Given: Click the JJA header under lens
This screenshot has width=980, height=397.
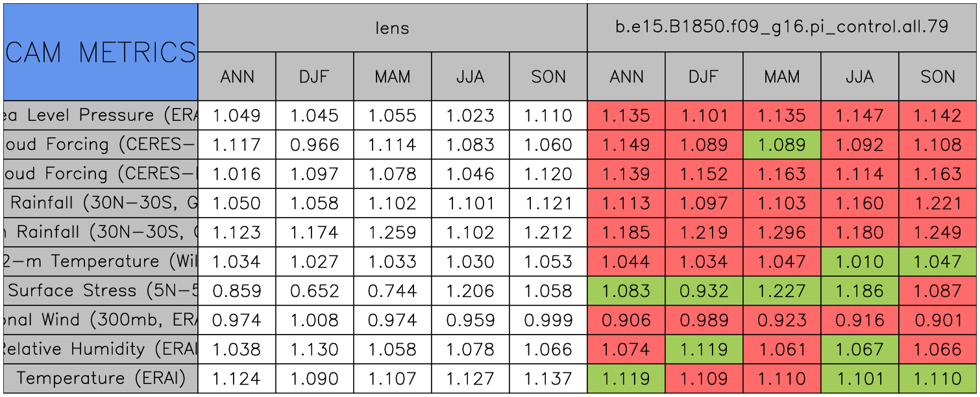Looking at the screenshot, I should (x=471, y=77).
